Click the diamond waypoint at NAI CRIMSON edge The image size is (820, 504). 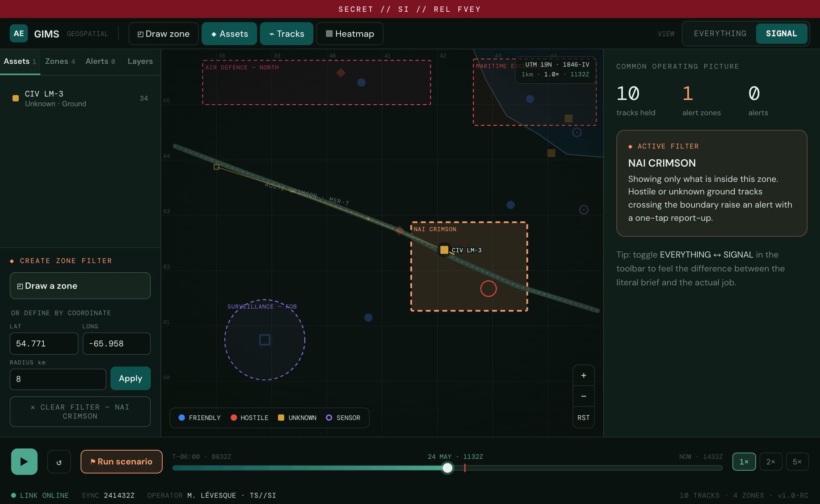(400, 231)
